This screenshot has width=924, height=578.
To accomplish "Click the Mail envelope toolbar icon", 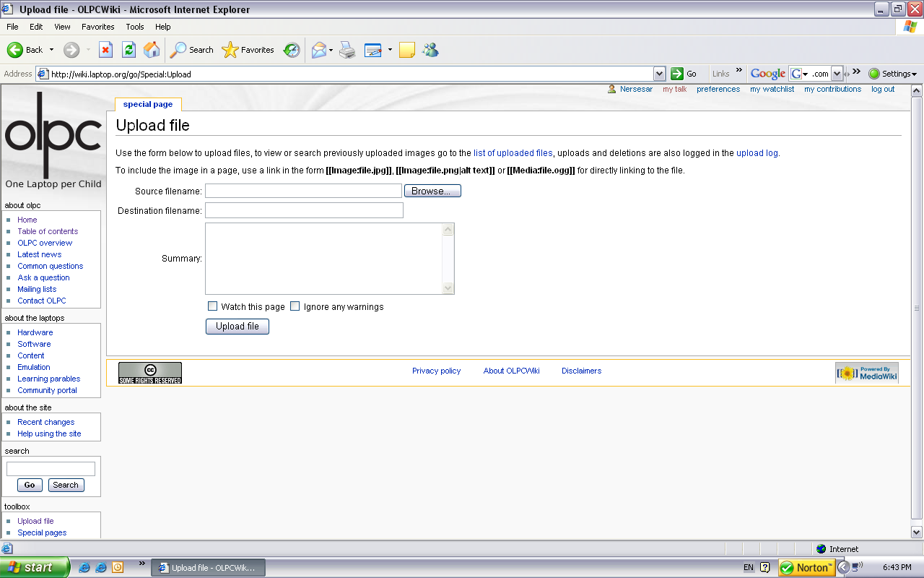I will tap(318, 50).
